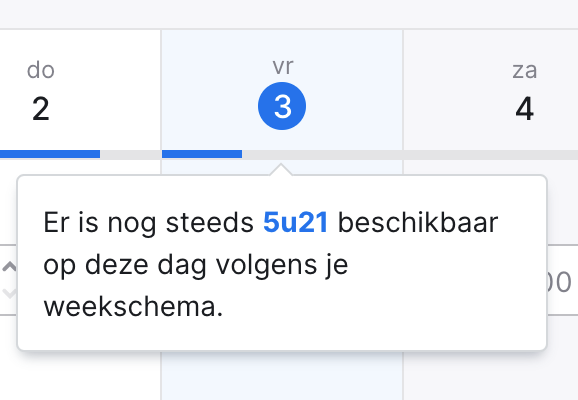Click Saturday's grey column below the tooltip
The height and width of the screenshot is (400, 578).
pyautogui.click(x=491, y=376)
